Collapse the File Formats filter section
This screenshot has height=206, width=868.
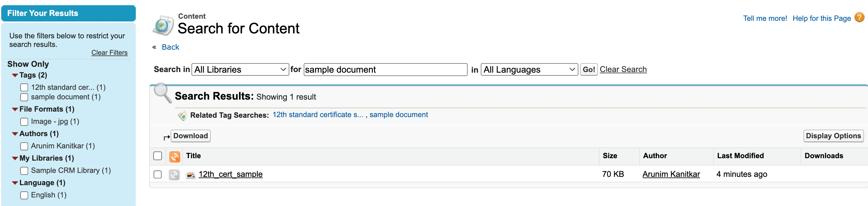click(x=15, y=109)
